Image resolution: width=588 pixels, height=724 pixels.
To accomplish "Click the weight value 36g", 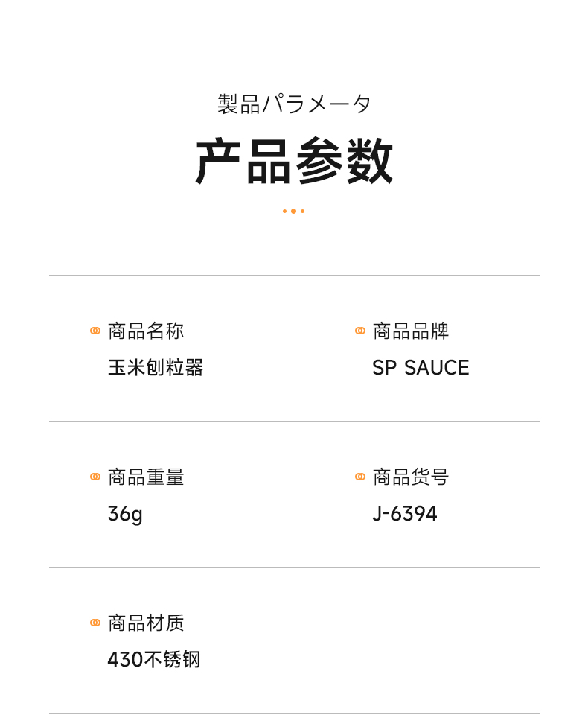I will coord(125,514).
